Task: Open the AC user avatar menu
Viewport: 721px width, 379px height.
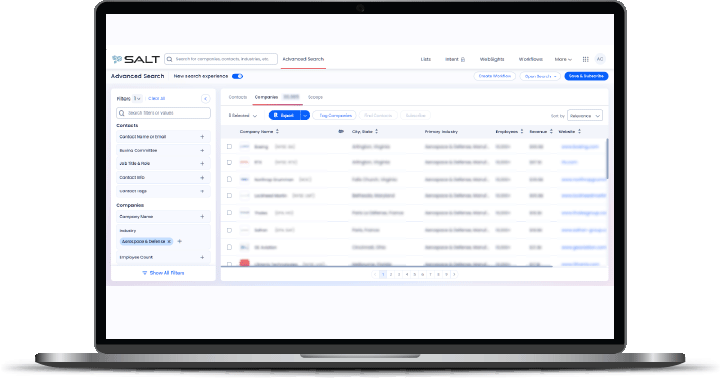Action: [600, 59]
